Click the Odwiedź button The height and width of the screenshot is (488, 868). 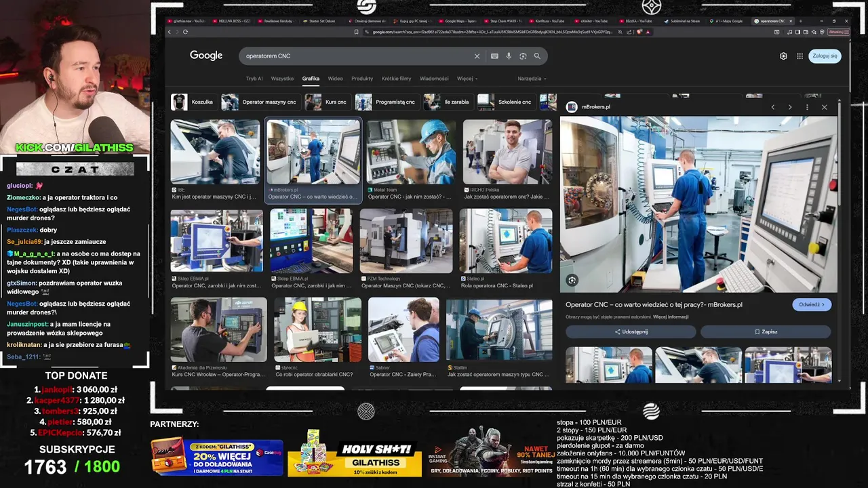(812, 305)
